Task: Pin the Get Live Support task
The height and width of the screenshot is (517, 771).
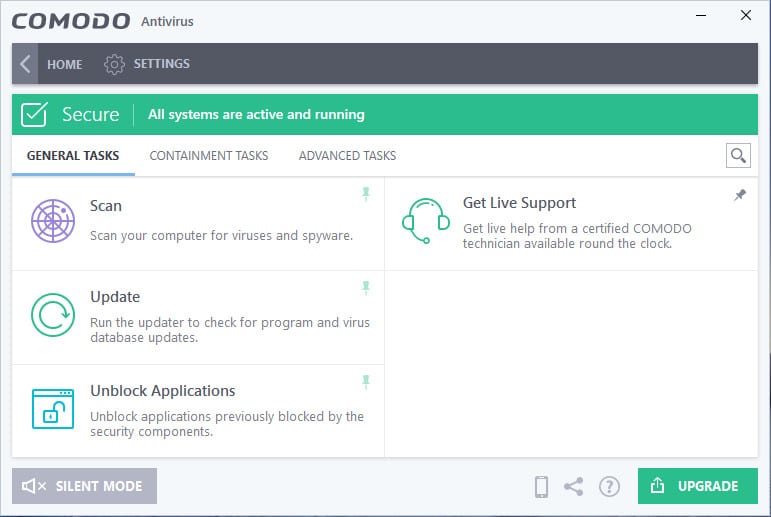Action: 740,195
